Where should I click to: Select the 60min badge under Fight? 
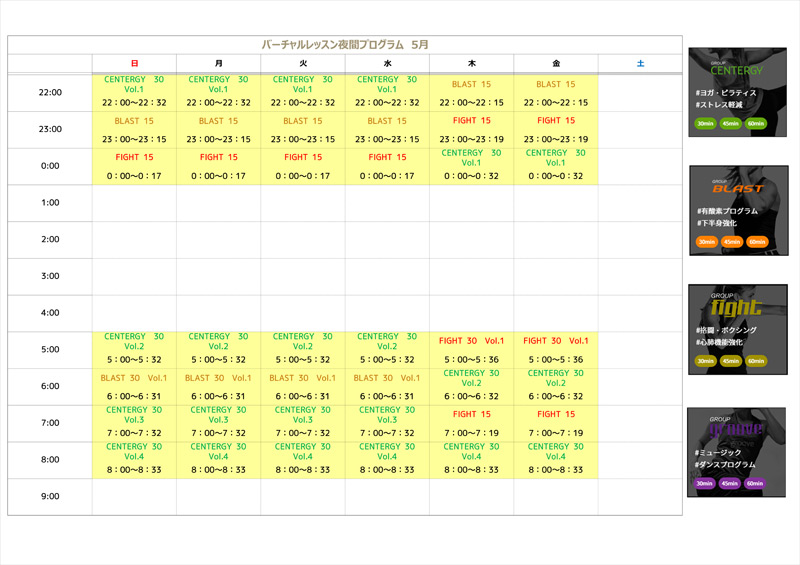point(756,361)
